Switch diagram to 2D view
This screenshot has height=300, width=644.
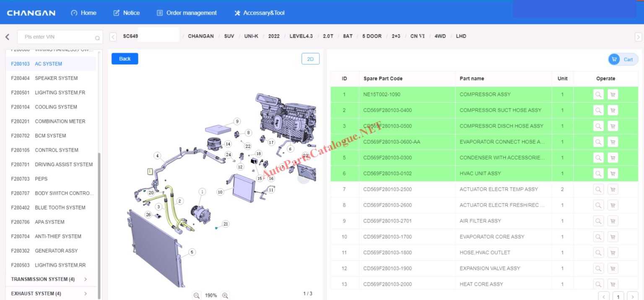(x=310, y=59)
